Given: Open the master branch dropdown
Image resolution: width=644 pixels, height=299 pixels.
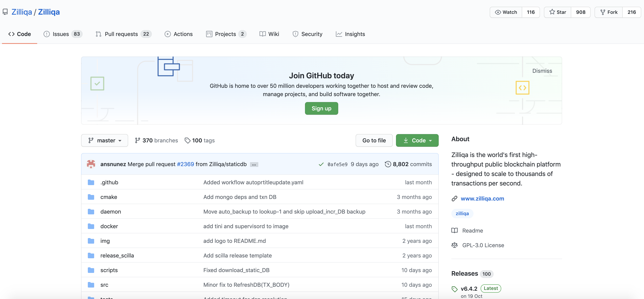Looking at the screenshot, I should (104, 140).
